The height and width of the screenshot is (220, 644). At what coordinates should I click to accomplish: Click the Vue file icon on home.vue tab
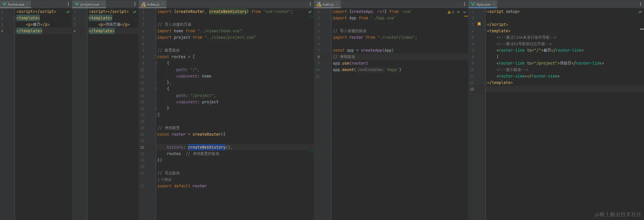tap(4, 4)
